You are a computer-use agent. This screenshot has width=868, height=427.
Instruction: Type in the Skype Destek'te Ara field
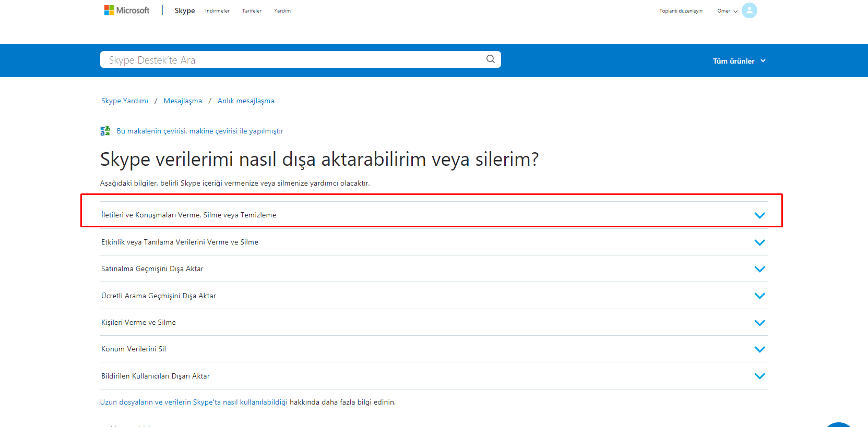[292, 60]
